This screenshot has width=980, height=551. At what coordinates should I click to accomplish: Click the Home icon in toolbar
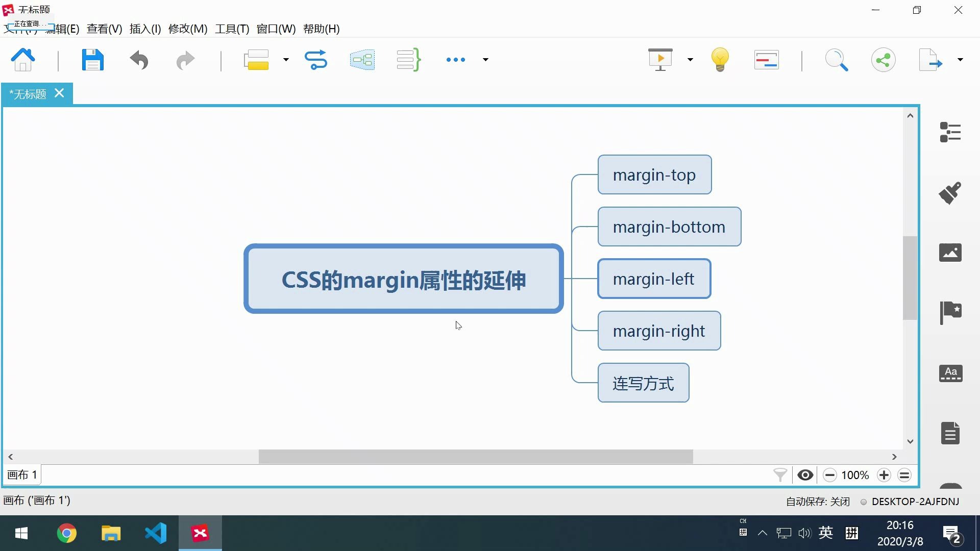[x=23, y=60]
